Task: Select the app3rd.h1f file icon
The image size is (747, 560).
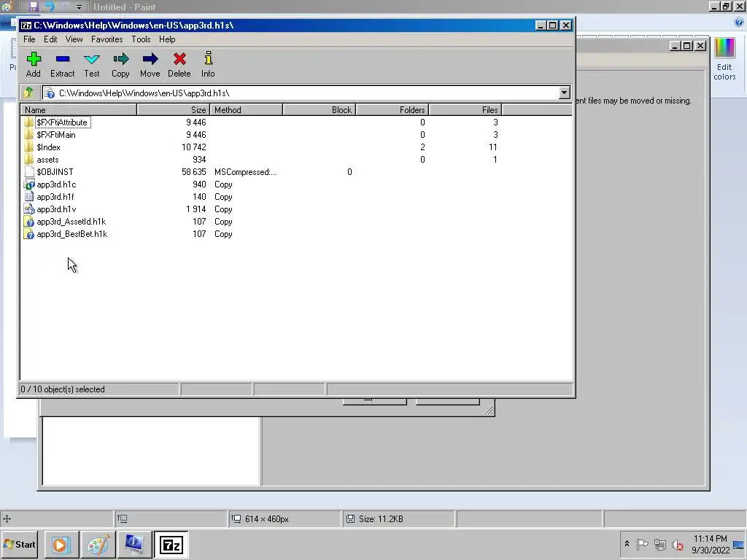Action: [29, 197]
